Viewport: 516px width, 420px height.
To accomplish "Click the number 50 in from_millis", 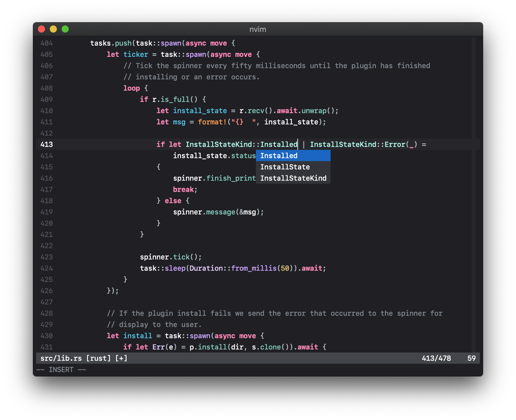I will (285, 268).
